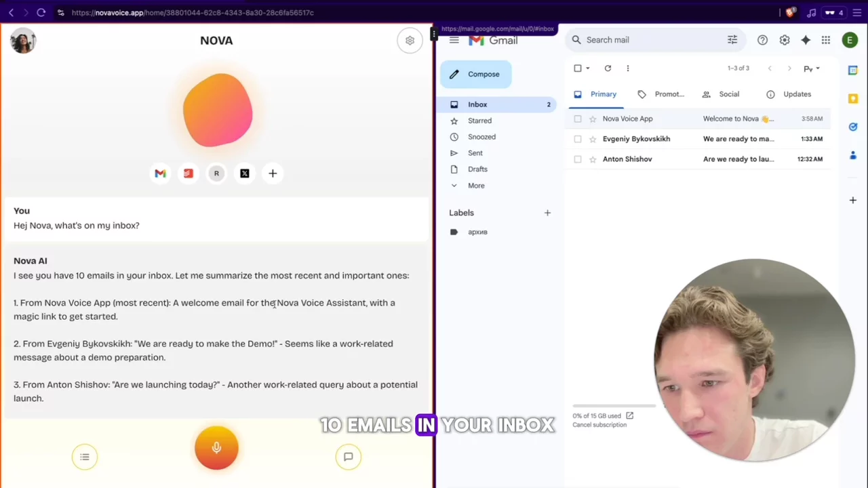This screenshot has height=488, width=868.
Task: Open the list icon at Nova bottom left
Action: tap(85, 457)
